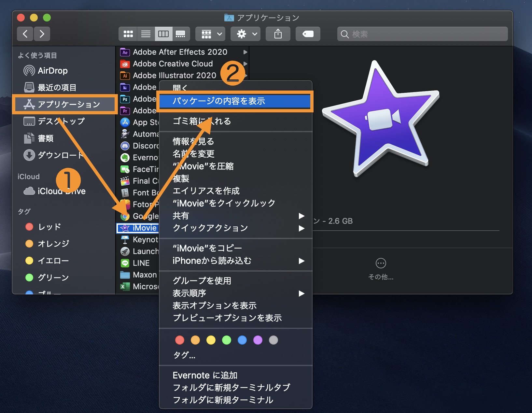Select the FaceTime app icon
Screen dimensions: 532x413
125,169
